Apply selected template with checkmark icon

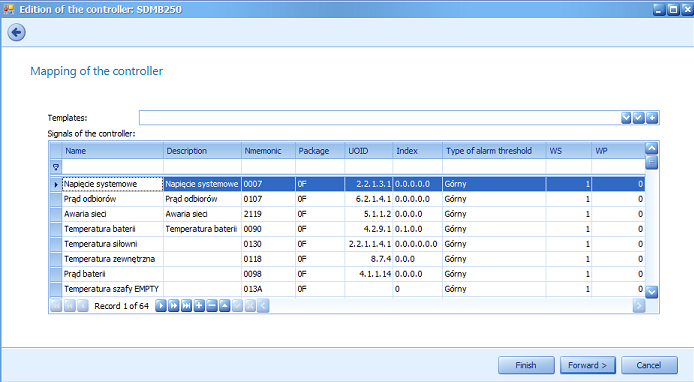click(638, 118)
